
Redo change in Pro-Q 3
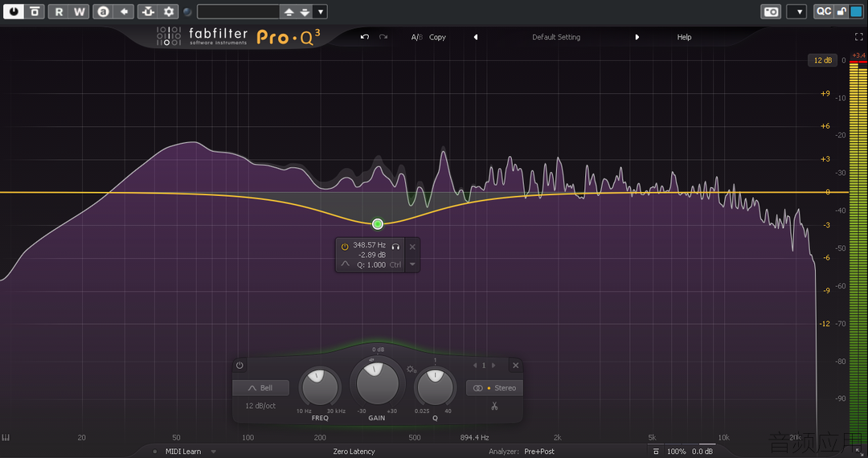[383, 37]
